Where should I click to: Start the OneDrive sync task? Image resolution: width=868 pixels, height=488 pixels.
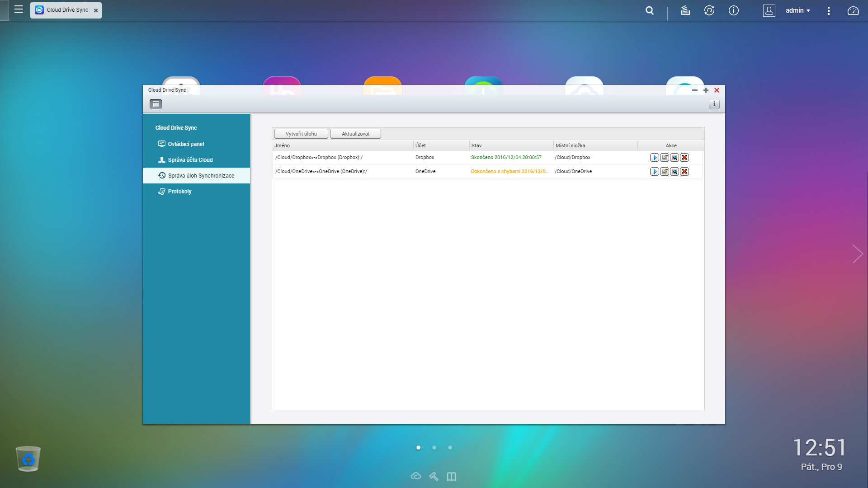point(654,172)
